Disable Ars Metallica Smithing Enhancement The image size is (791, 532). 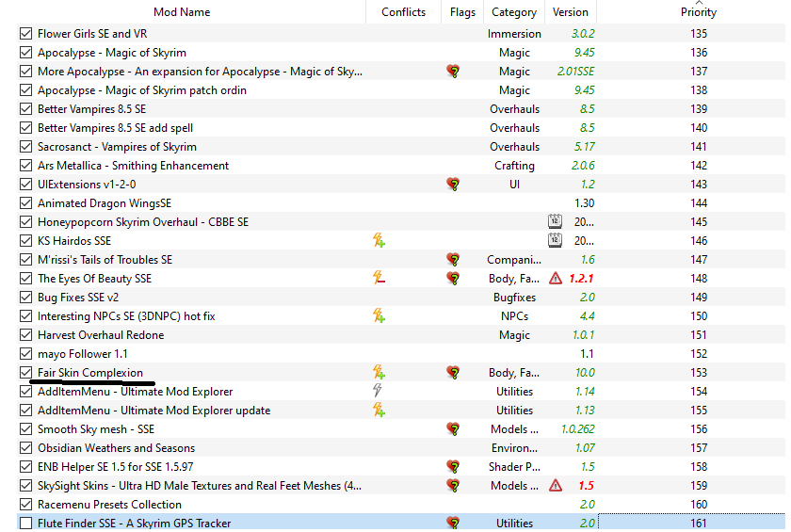25,166
